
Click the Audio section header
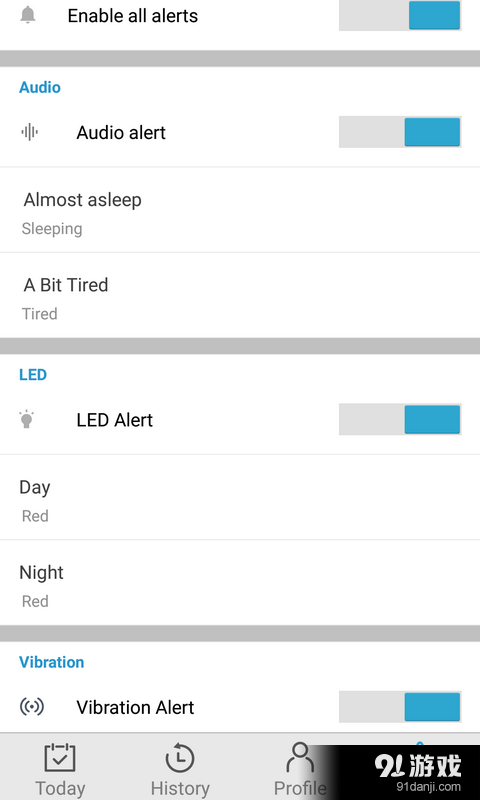click(x=40, y=87)
